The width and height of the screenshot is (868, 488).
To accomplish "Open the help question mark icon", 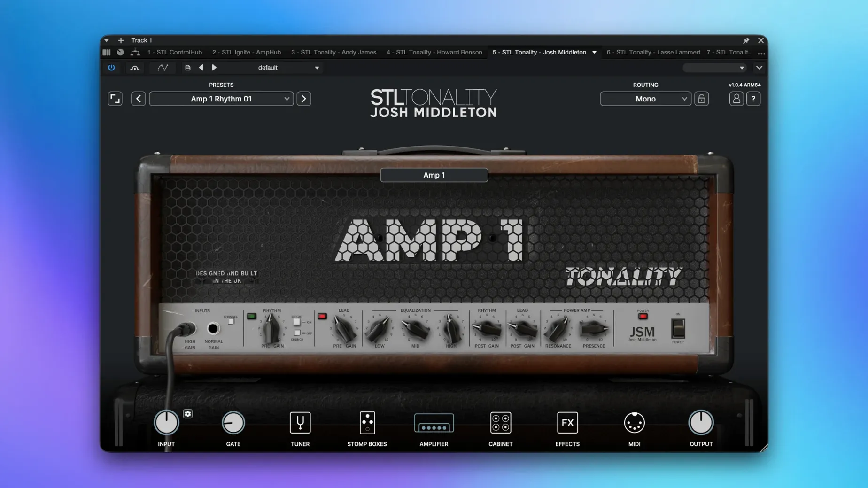I will (x=753, y=99).
